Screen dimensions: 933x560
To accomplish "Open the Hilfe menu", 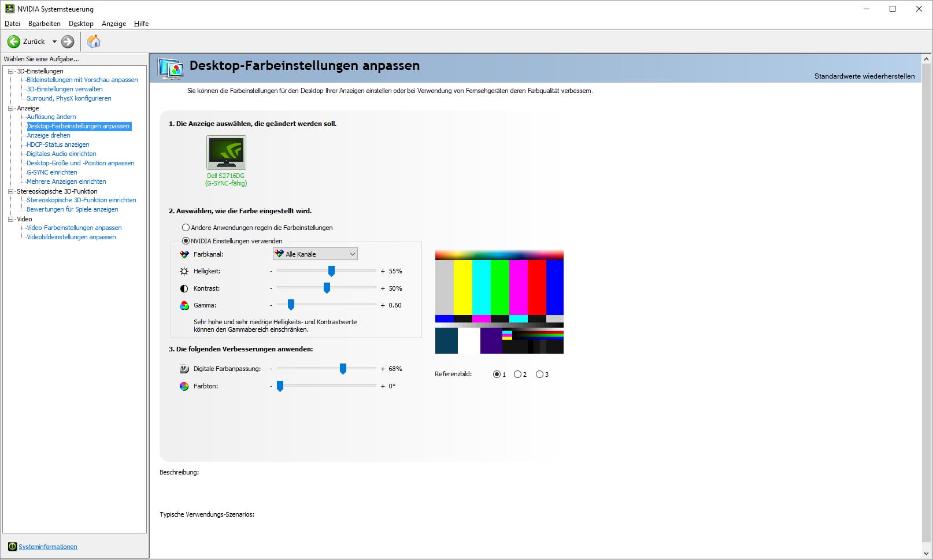I will point(141,24).
